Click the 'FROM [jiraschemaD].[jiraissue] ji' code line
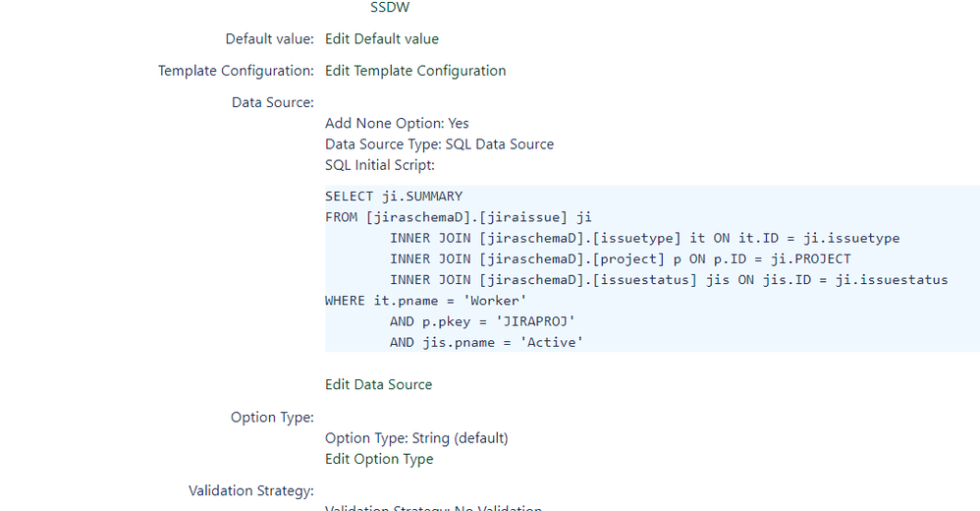 point(459,217)
